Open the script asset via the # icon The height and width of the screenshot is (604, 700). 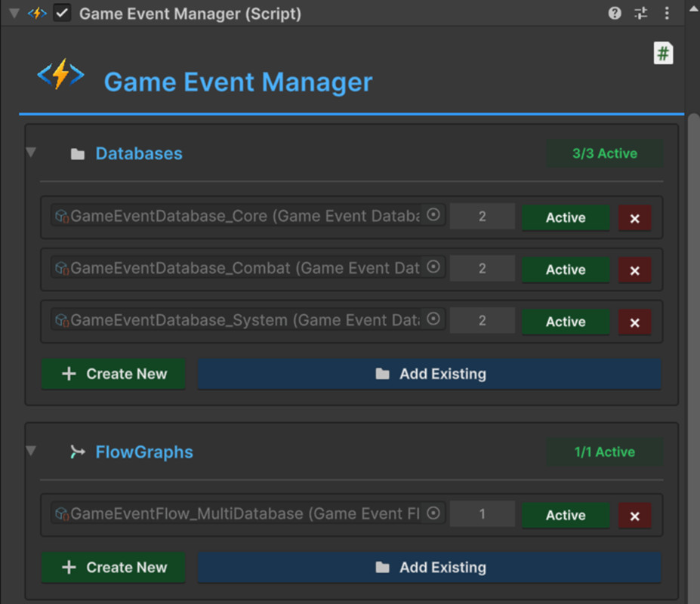click(x=662, y=53)
